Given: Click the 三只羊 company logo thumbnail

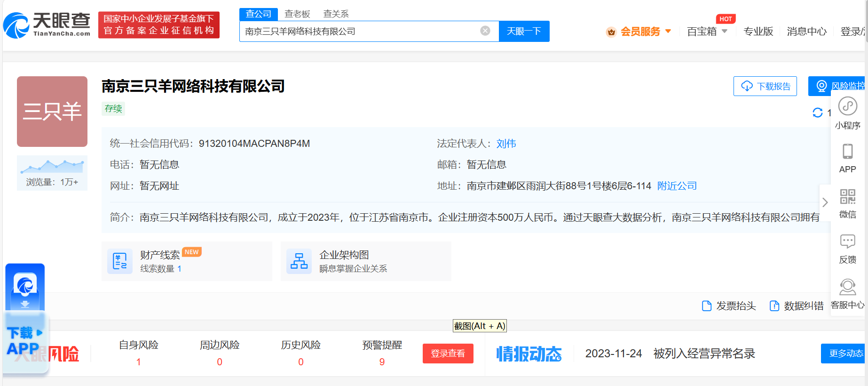Looking at the screenshot, I should (x=52, y=112).
